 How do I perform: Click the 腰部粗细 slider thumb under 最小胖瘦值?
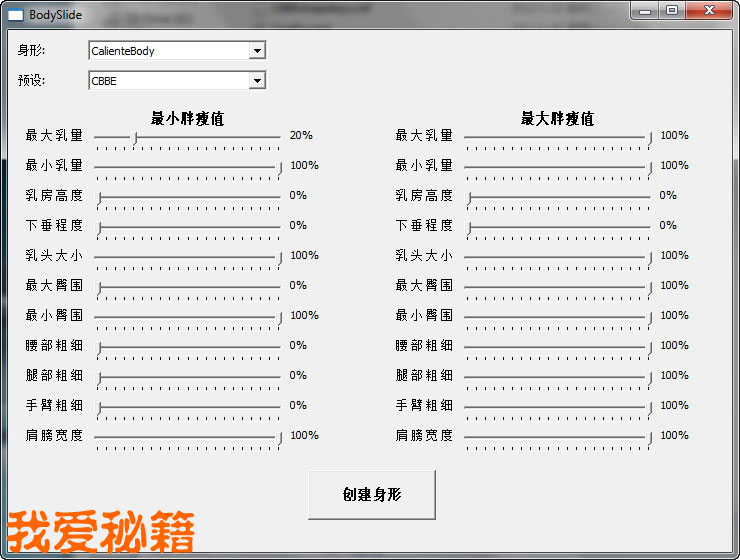(x=99, y=348)
